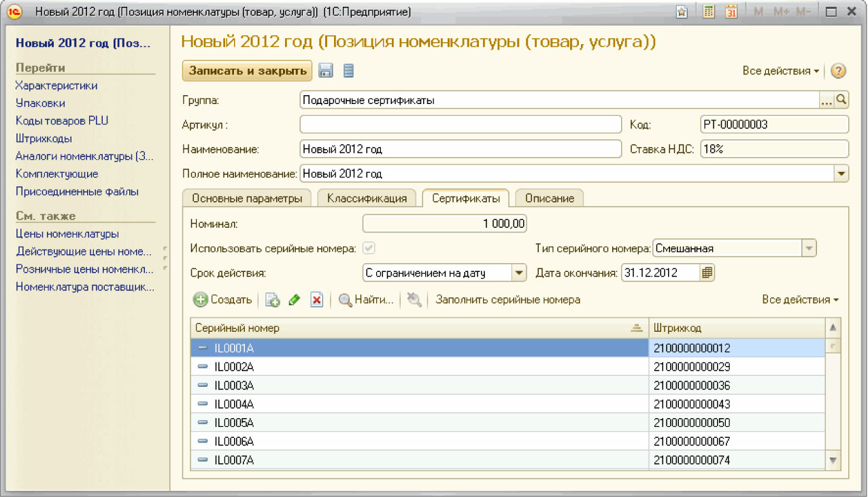
Task: Open the Упаковки link
Action: tap(40, 103)
